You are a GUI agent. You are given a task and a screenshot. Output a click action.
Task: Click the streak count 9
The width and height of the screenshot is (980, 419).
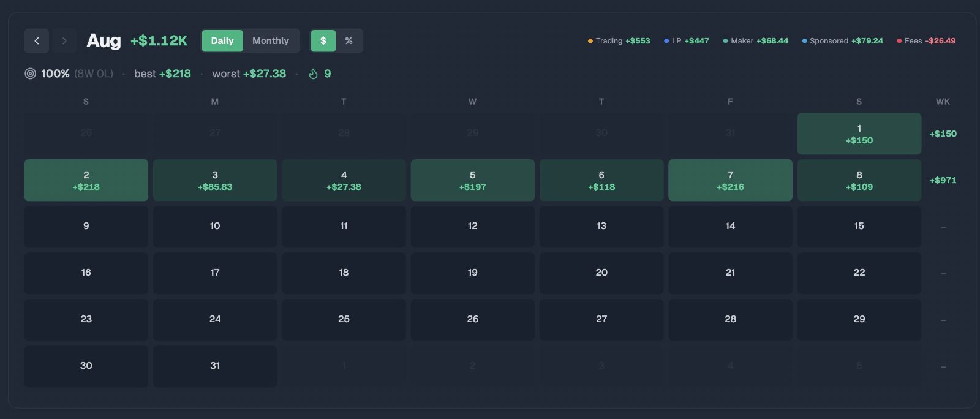(328, 74)
